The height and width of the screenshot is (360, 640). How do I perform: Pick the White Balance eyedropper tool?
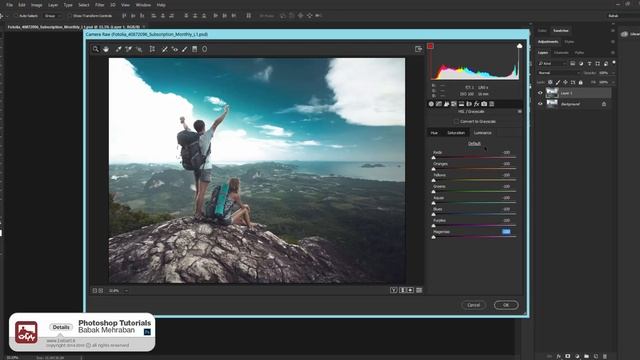coord(118,49)
